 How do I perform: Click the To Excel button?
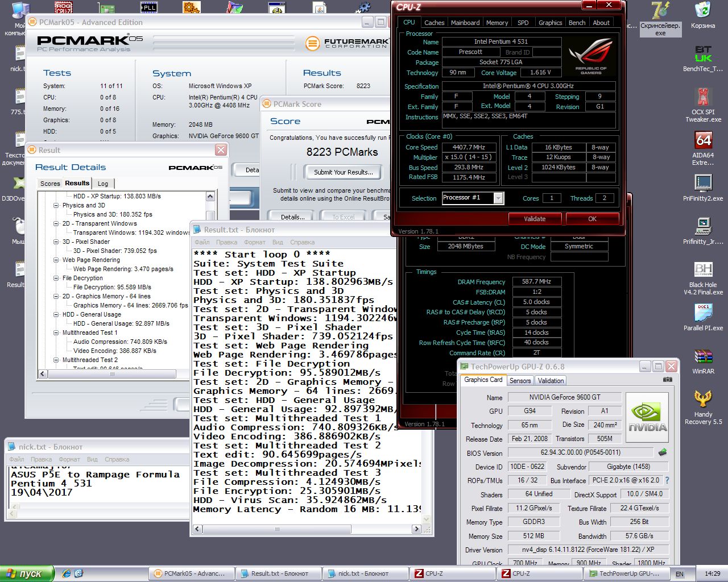(x=343, y=217)
